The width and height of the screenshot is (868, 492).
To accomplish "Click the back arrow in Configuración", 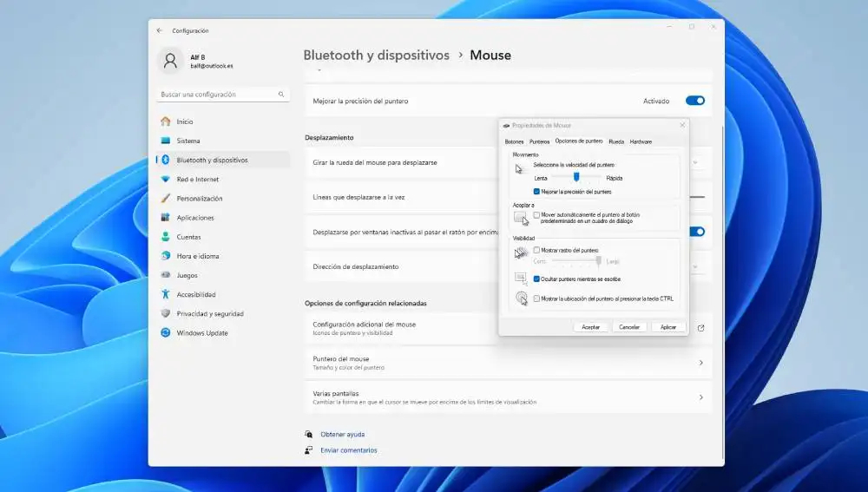I will 160,30.
